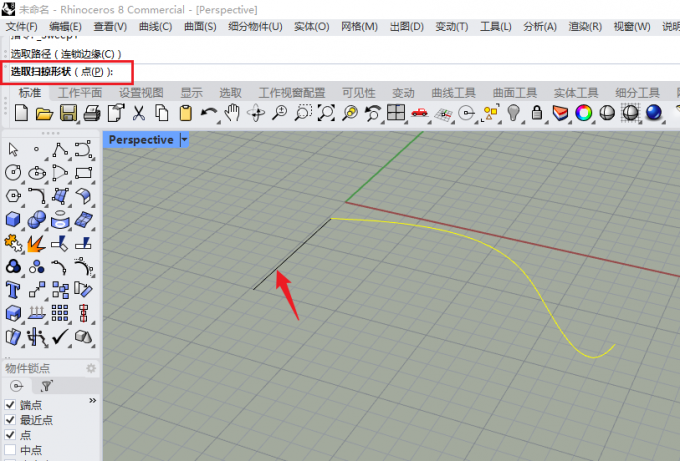The image size is (680, 461).
Task: Select the arrow pointer tool in sidebar
Action: coord(13,150)
